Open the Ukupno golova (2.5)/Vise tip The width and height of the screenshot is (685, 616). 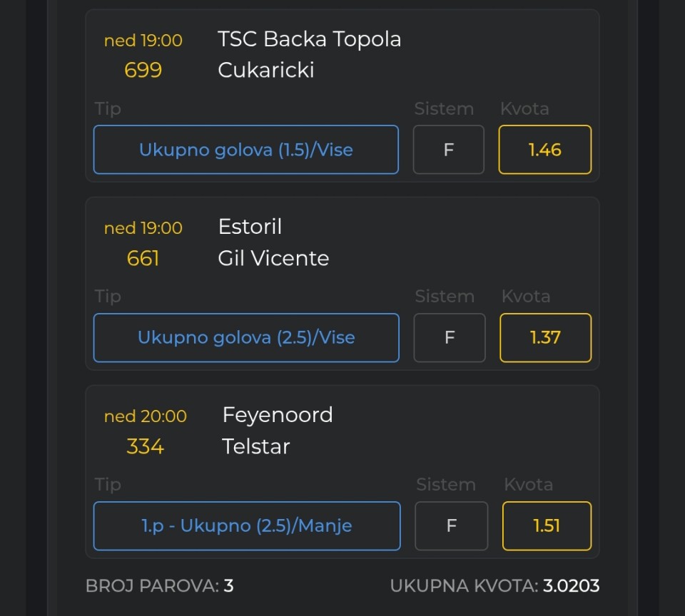click(246, 337)
